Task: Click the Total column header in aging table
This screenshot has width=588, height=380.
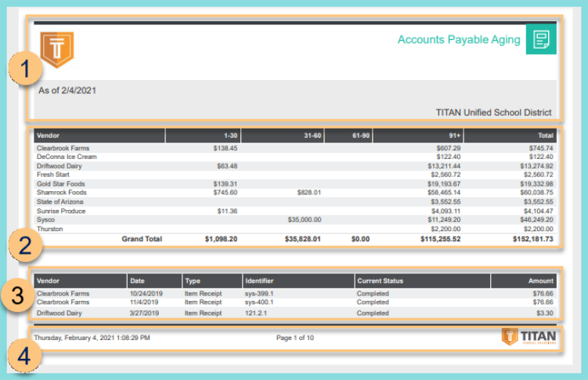Action: pyautogui.click(x=510, y=136)
